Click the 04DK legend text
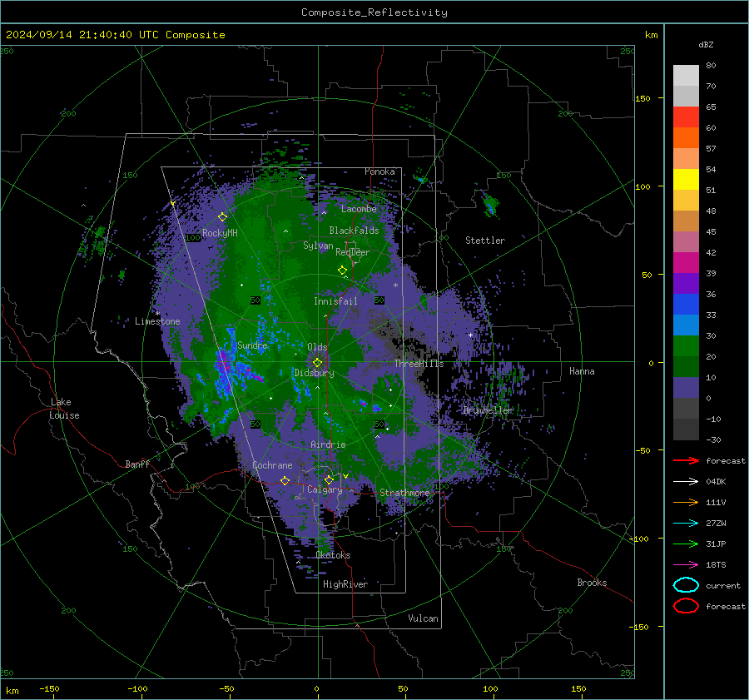The width and height of the screenshot is (749, 700). tap(716, 482)
